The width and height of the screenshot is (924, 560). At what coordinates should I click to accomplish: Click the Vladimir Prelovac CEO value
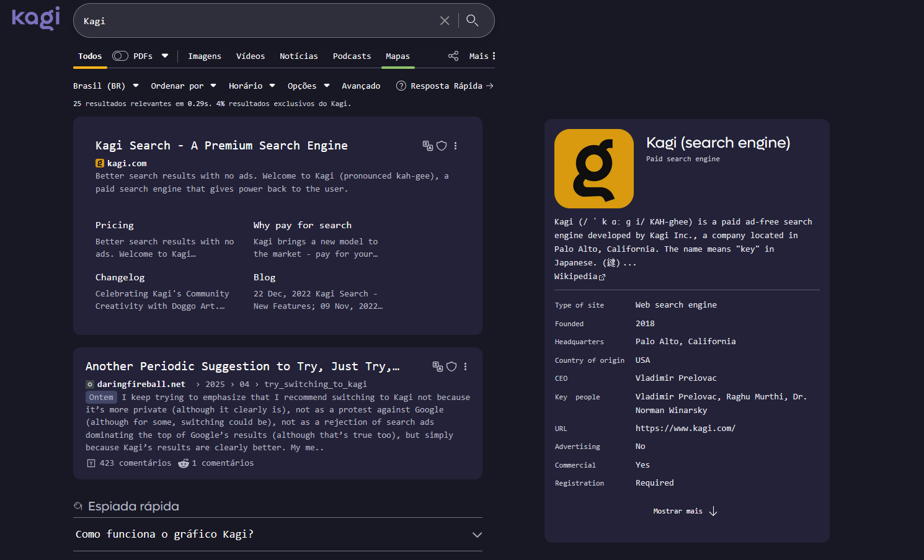[676, 378]
